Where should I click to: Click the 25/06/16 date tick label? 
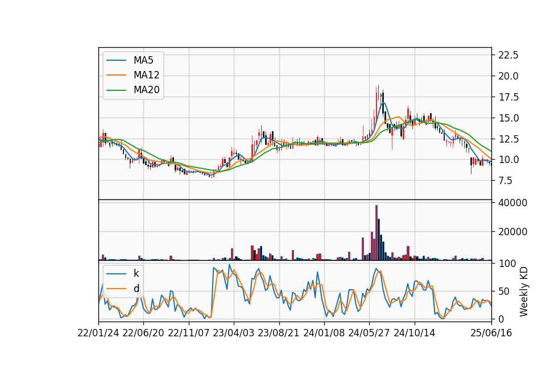491,333
